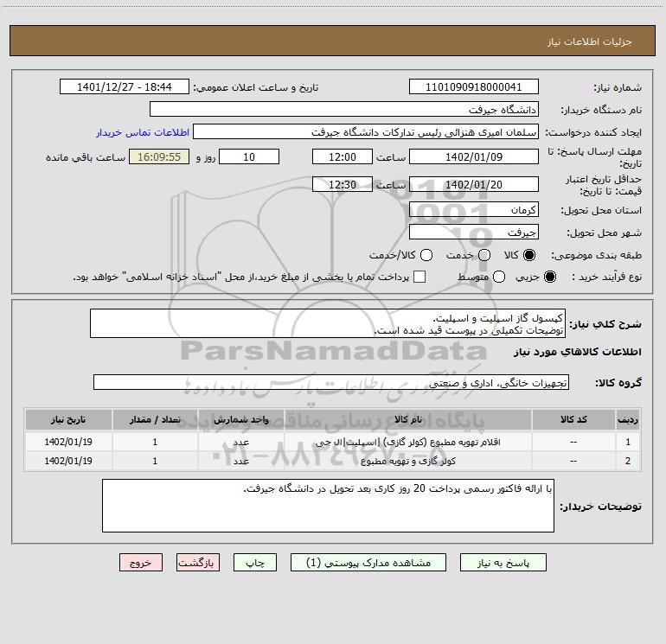Click the ردیف column header
The width and height of the screenshot is (666, 644).
click(x=628, y=419)
